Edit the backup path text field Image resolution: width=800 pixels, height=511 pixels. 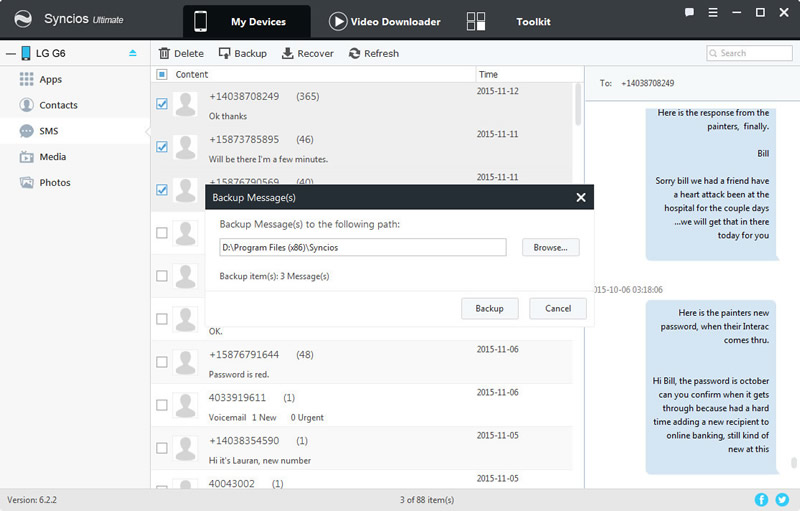click(363, 247)
